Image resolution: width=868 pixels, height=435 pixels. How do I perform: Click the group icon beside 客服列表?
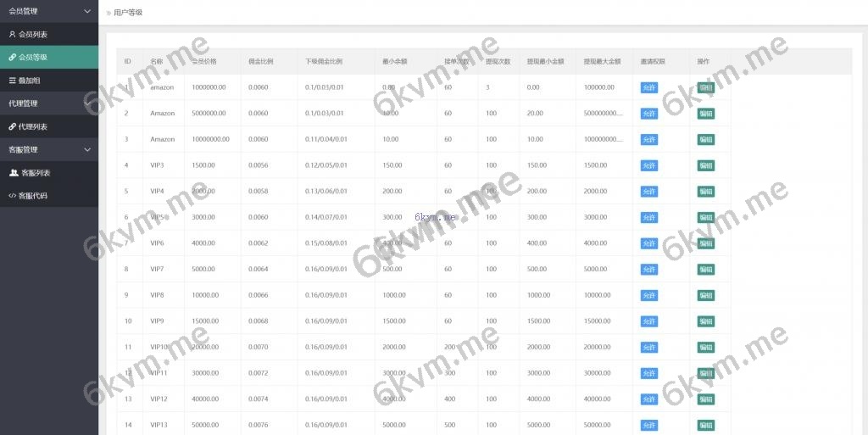(x=14, y=173)
